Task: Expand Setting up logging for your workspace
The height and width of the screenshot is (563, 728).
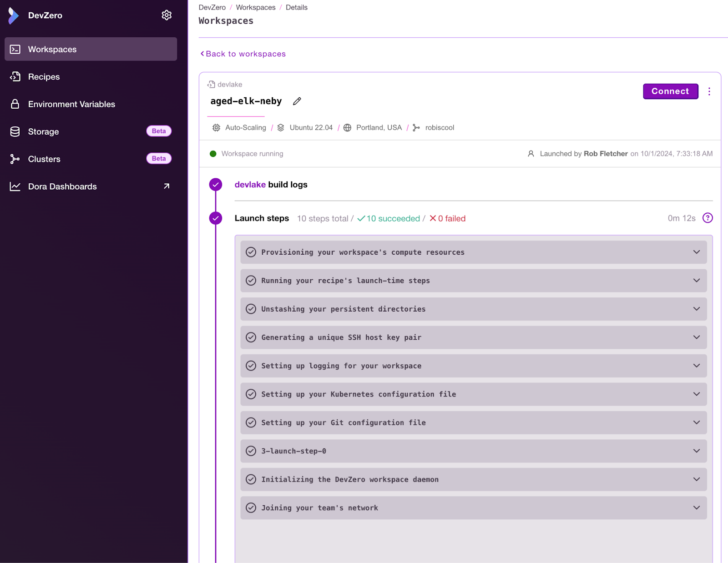Action: click(696, 366)
